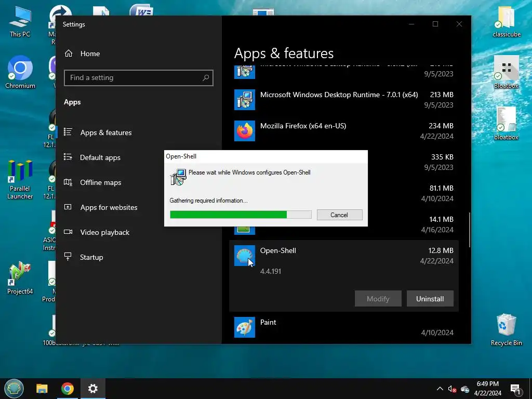Click the search magnifier icon
The image size is (532, 399).
[206, 78]
